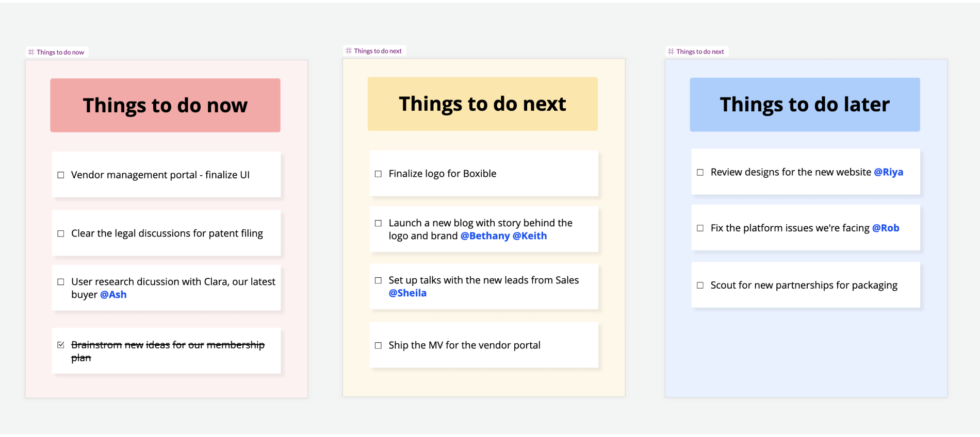Click the frame icon above the blue board
Viewport: 980px width, 437px height.
pos(671,52)
